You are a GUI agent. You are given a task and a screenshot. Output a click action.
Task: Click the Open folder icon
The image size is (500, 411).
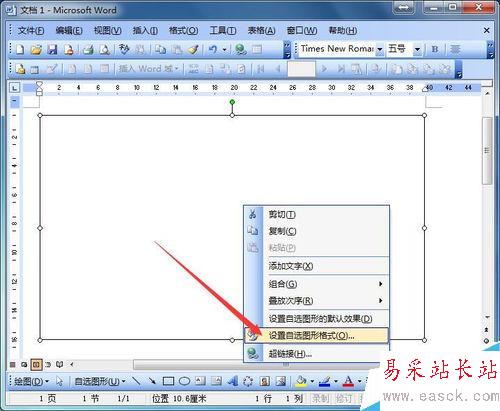pos(36,50)
